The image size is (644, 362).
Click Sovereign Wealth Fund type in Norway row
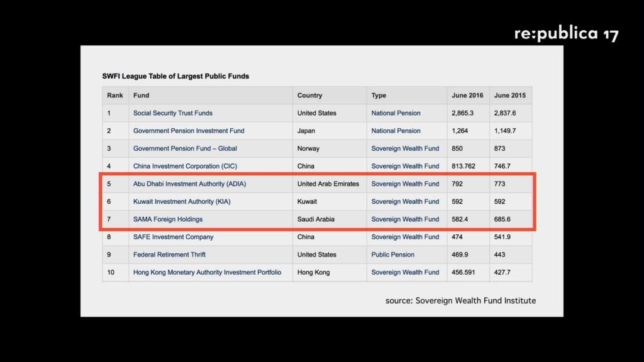[405, 148]
